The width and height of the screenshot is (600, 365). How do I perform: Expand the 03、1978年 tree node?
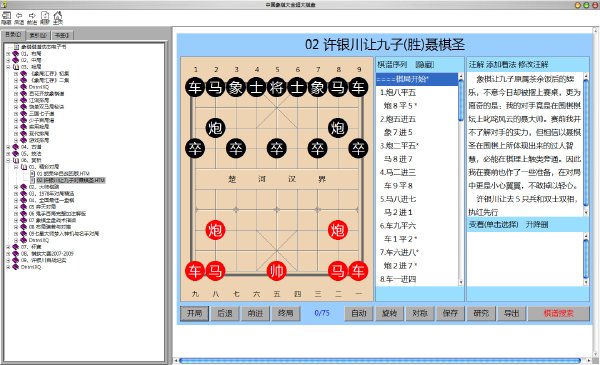pyautogui.click(x=16, y=194)
